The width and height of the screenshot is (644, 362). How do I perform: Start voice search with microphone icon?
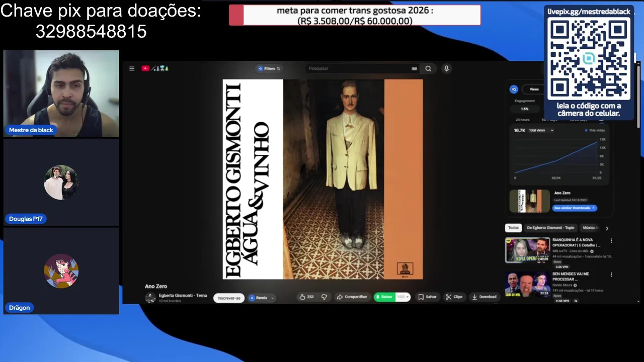pos(446,68)
